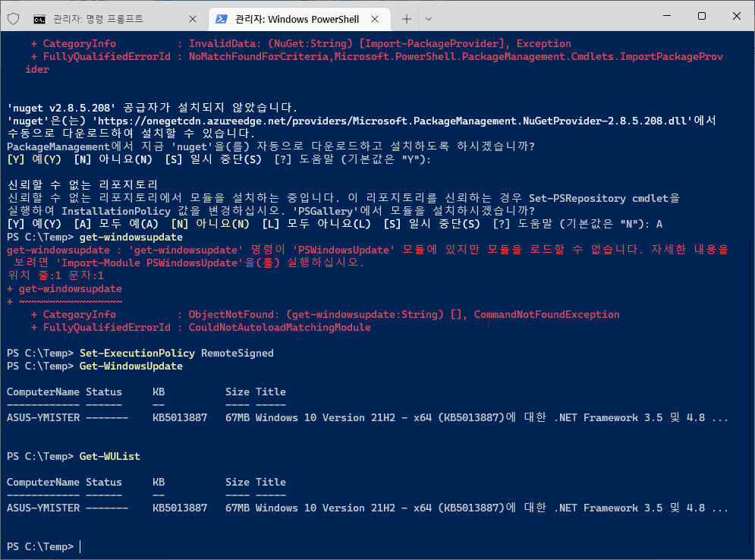Click the 'nuget v2.8.5.208' not installed message
The height and width of the screenshot is (560, 755).
pyautogui.click(x=153, y=108)
